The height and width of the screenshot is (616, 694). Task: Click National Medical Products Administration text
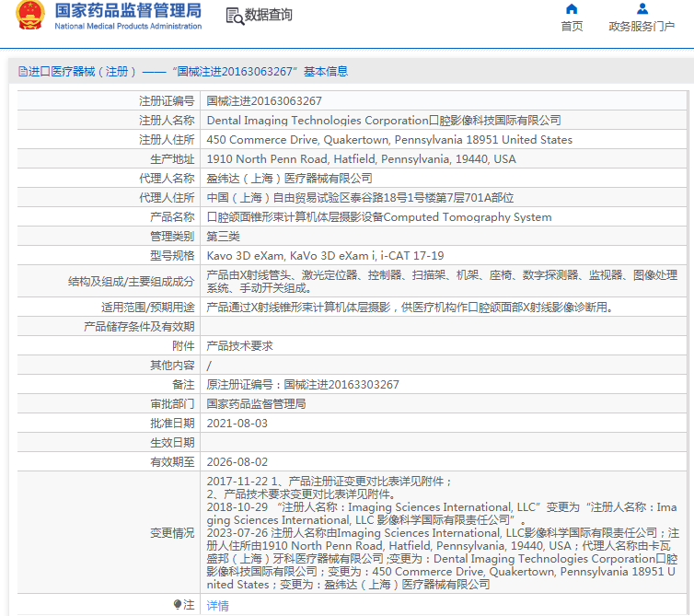pyautogui.click(x=128, y=26)
